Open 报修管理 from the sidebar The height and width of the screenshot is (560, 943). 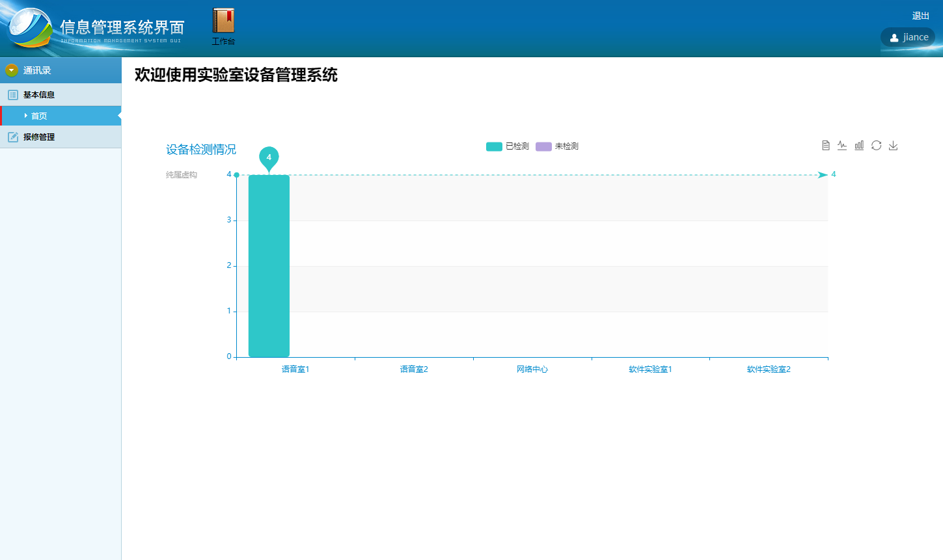pos(40,137)
